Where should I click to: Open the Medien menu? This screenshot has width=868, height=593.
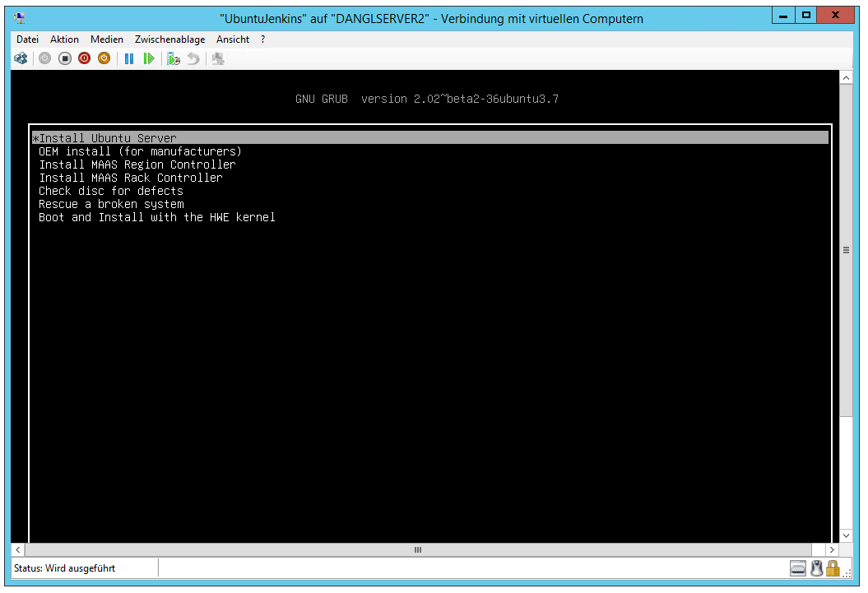click(107, 39)
